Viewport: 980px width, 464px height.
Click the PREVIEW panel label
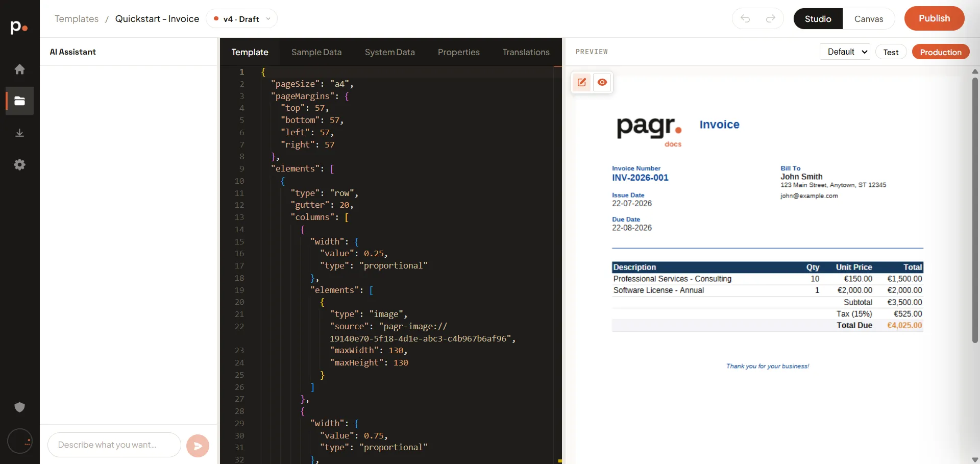tap(592, 52)
